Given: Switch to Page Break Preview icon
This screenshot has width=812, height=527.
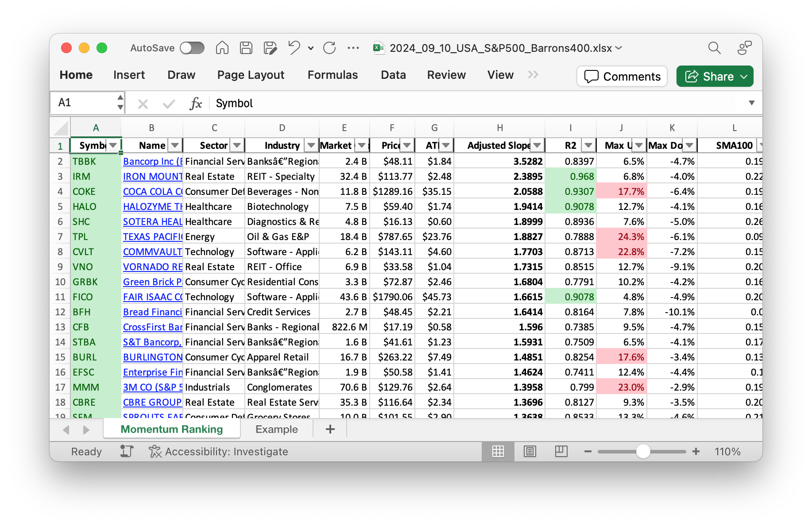Looking at the screenshot, I should [x=561, y=451].
